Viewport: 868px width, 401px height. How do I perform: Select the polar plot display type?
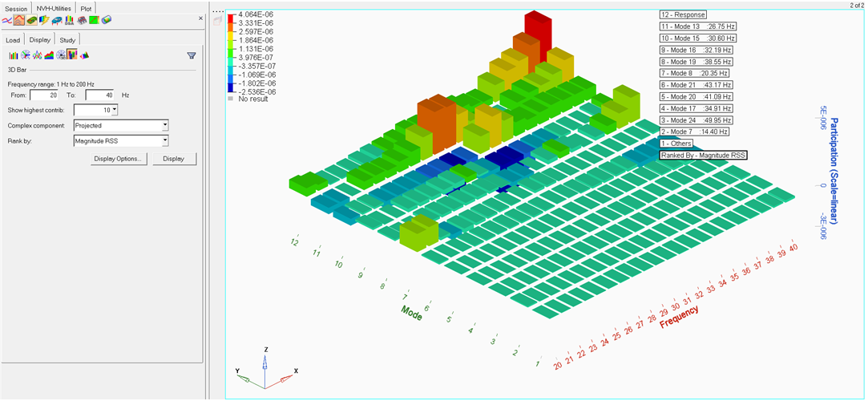(x=26, y=55)
